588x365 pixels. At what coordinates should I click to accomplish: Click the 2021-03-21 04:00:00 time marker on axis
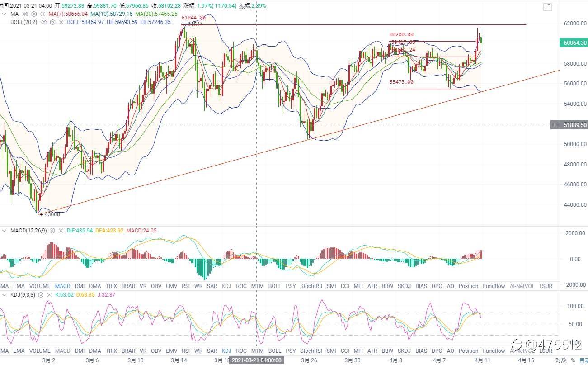pyautogui.click(x=256, y=361)
